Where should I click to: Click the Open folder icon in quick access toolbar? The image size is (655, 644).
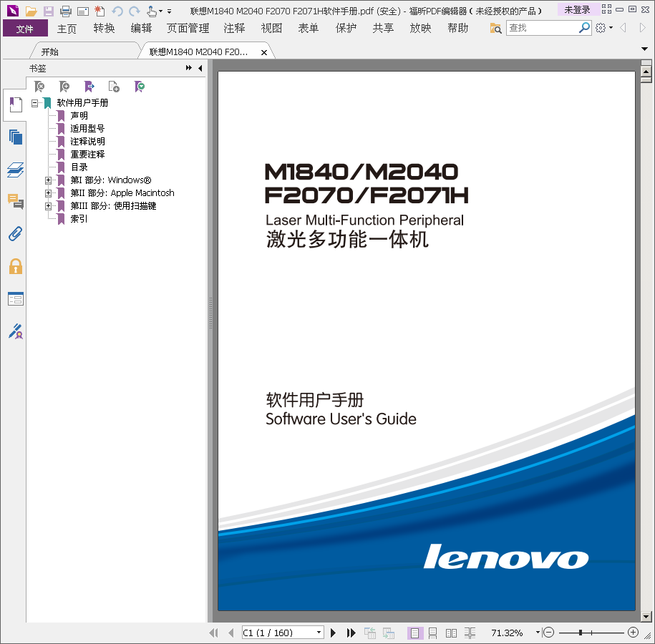(x=31, y=11)
